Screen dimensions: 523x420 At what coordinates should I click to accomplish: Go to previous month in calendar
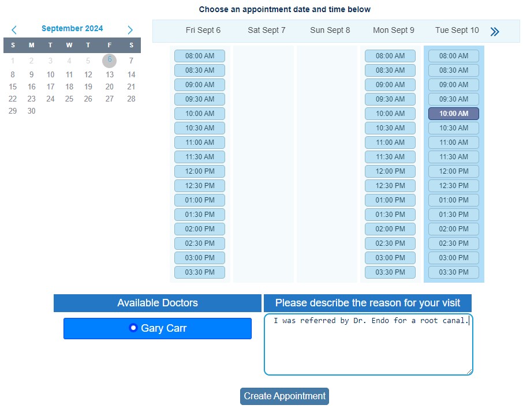coord(14,30)
